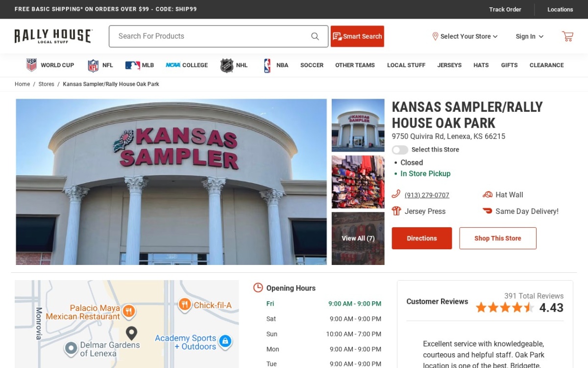Image resolution: width=588 pixels, height=368 pixels.
Task: Click the Rally House logo
Action: pyautogui.click(x=53, y=36)
